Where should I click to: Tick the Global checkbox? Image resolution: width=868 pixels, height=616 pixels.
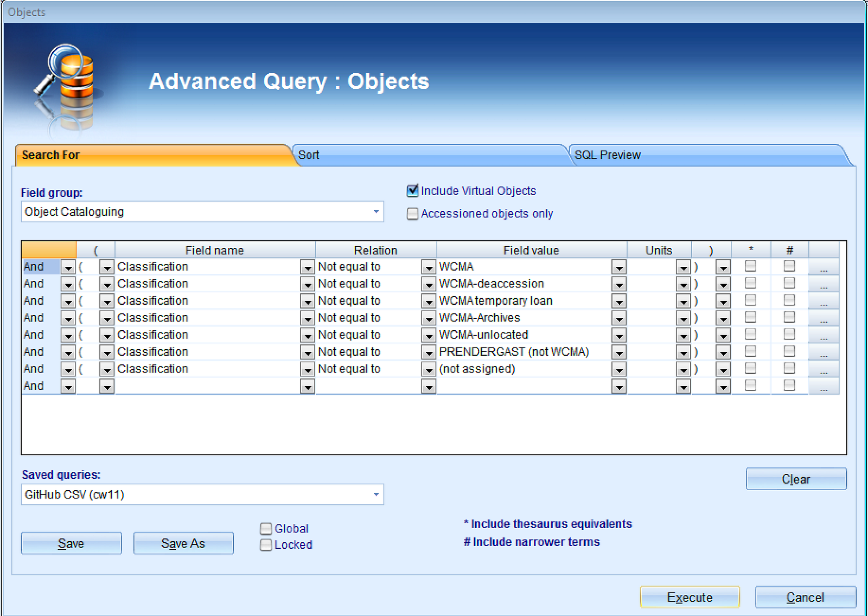pos(266,529)
